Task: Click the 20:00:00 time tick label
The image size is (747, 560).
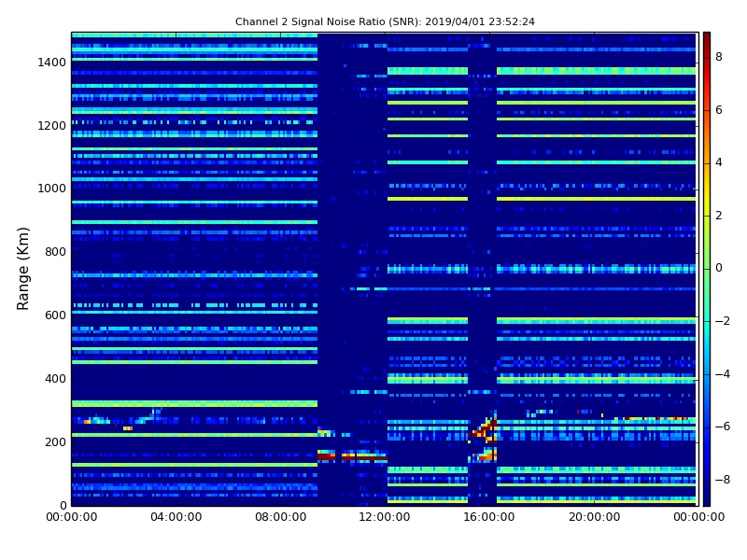Action: tap(594, 517)
